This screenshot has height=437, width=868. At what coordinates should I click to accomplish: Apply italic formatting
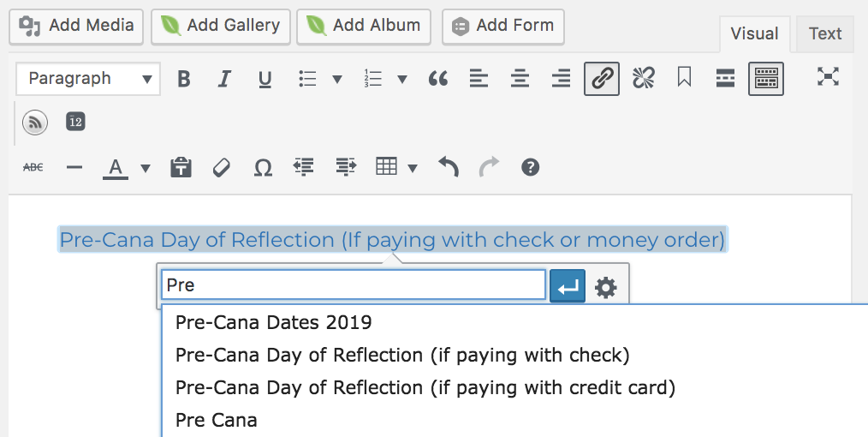pos(224,79)
